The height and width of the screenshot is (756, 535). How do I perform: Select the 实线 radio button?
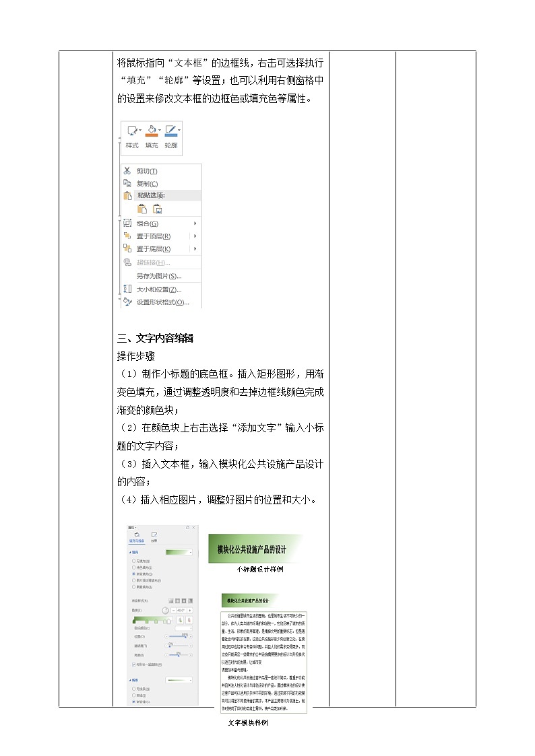click(x=133, y=695)
